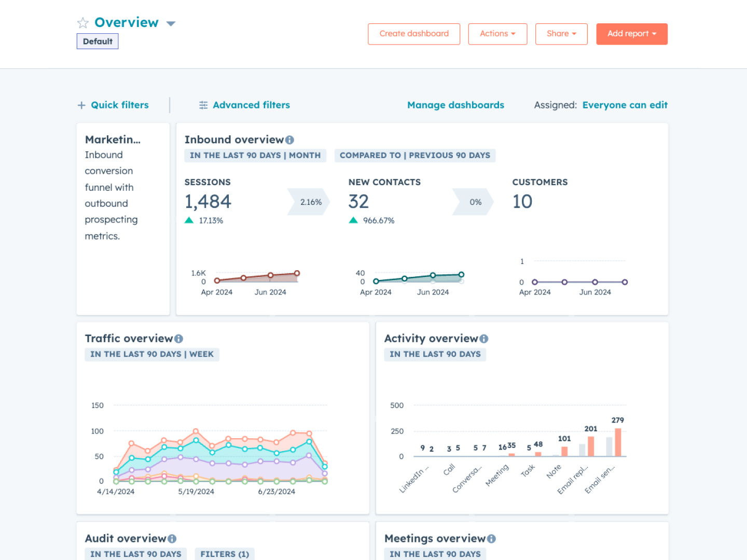Click the 17.13% sessions change indicator
The height and width of the screenshot is (560, 747).
click(204, 220)
